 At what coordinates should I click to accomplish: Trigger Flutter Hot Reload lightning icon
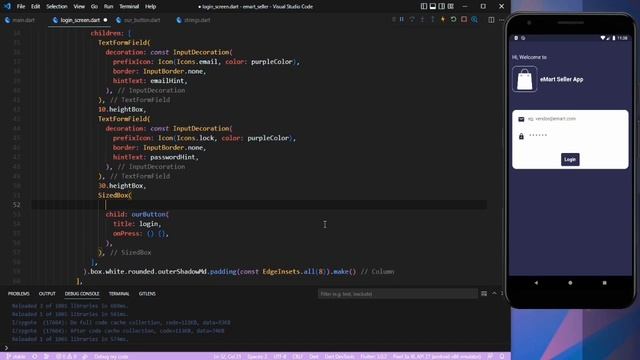tap(443, 20)
